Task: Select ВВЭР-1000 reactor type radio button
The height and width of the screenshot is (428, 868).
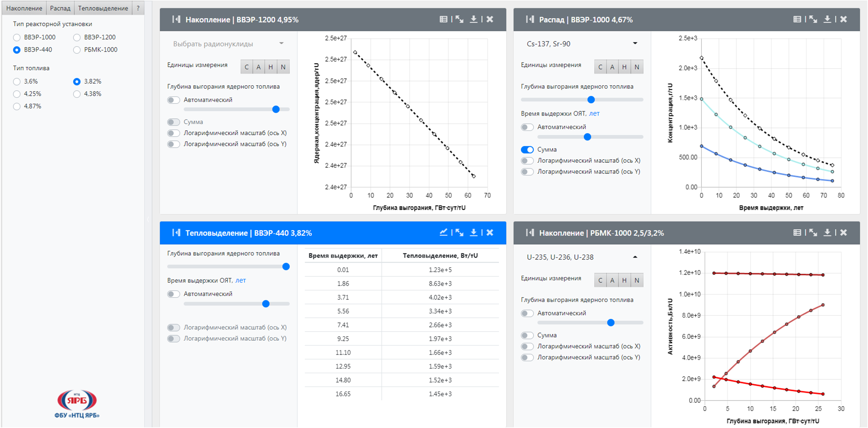Action: coord(17,37)
